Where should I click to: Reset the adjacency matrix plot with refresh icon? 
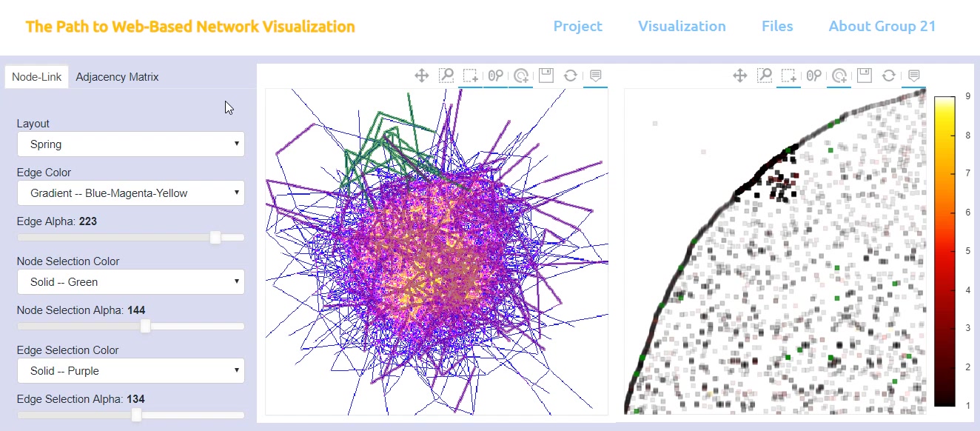[x=888, y=75]
